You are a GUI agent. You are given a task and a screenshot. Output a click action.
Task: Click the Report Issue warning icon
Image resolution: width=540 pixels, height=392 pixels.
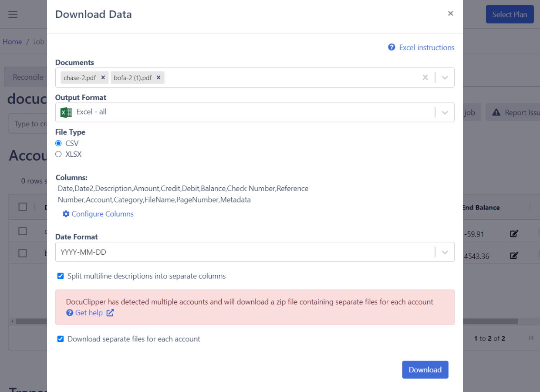(x=496, y=112)
